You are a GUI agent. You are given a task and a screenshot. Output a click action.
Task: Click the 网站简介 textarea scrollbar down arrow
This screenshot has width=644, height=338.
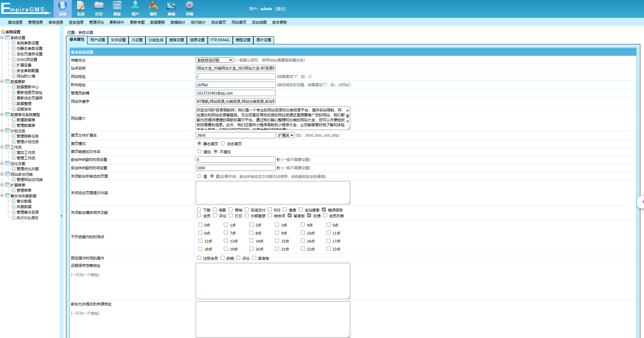click(x=347, y=121)
